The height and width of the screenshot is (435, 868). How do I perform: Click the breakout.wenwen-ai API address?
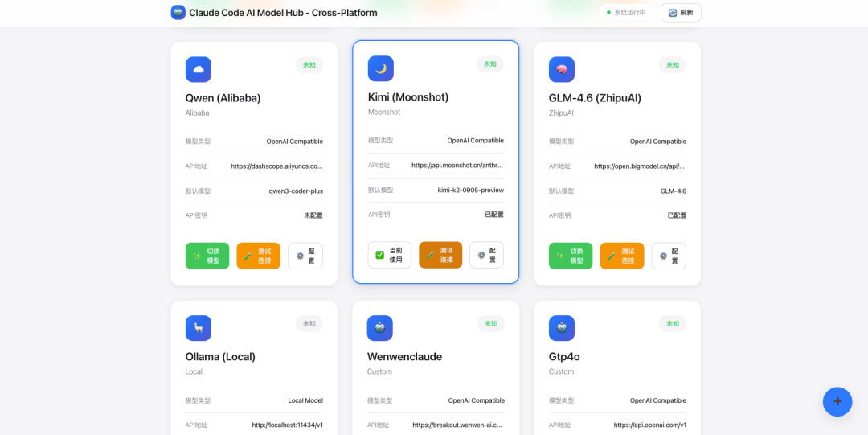[458, 425]
